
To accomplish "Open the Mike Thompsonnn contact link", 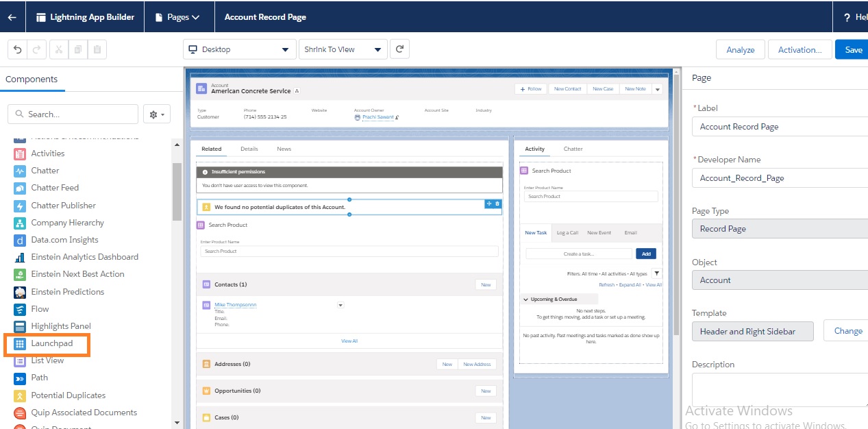I will 235,304.
